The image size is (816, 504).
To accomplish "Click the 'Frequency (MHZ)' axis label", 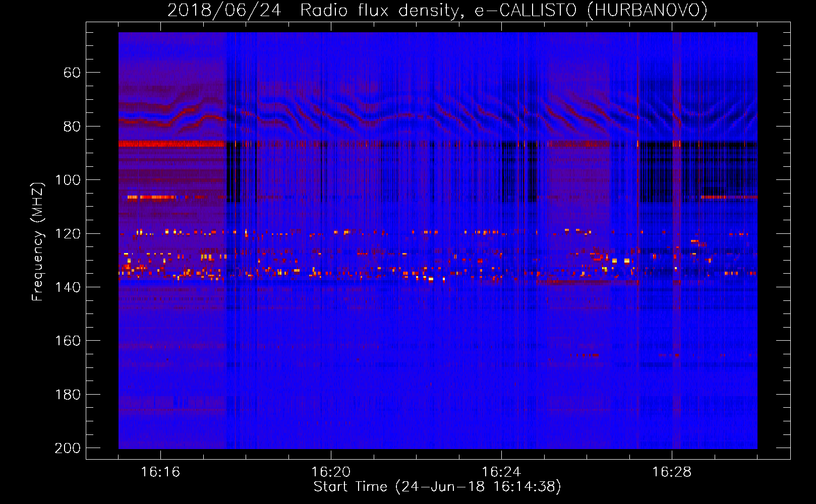I will (38, 241).
